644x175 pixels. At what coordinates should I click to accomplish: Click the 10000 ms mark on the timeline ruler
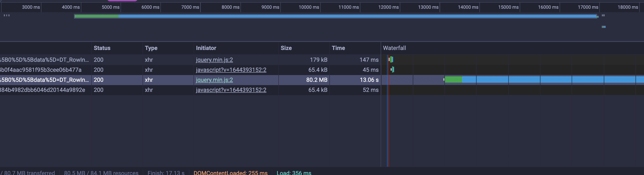click(308, 7)
